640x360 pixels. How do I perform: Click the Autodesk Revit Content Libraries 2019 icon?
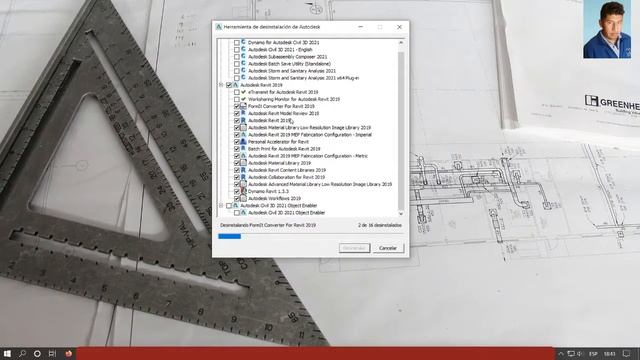(243, 170)
